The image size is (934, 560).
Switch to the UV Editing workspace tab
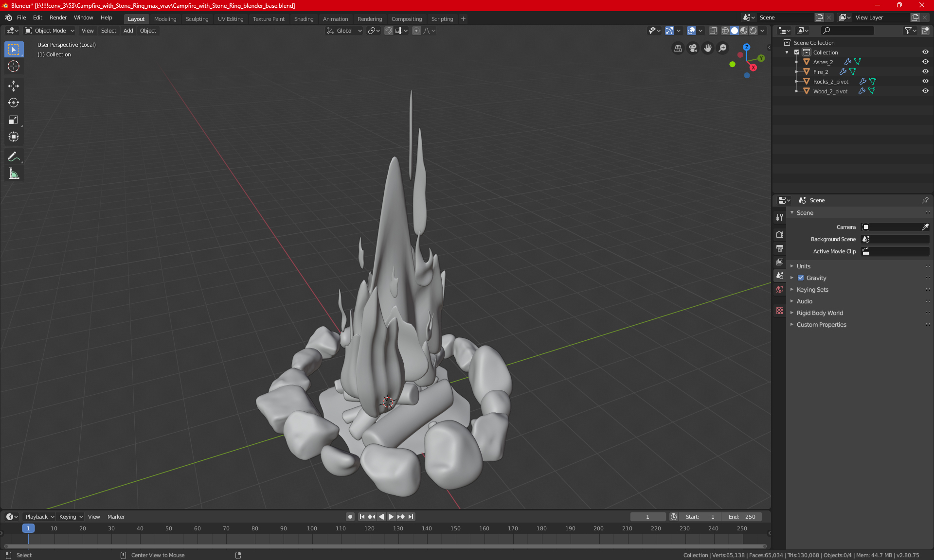(x=231, y=19)
